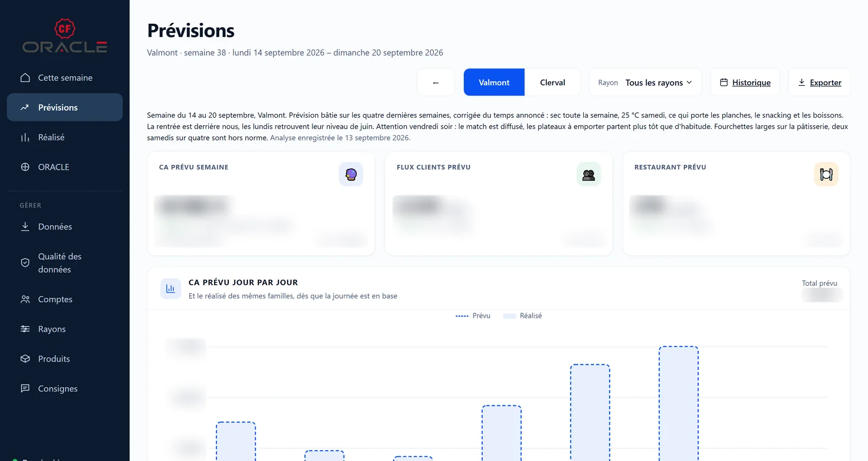
Task: Toggle the Réalisé legend entry
Action: coord(522,316)
